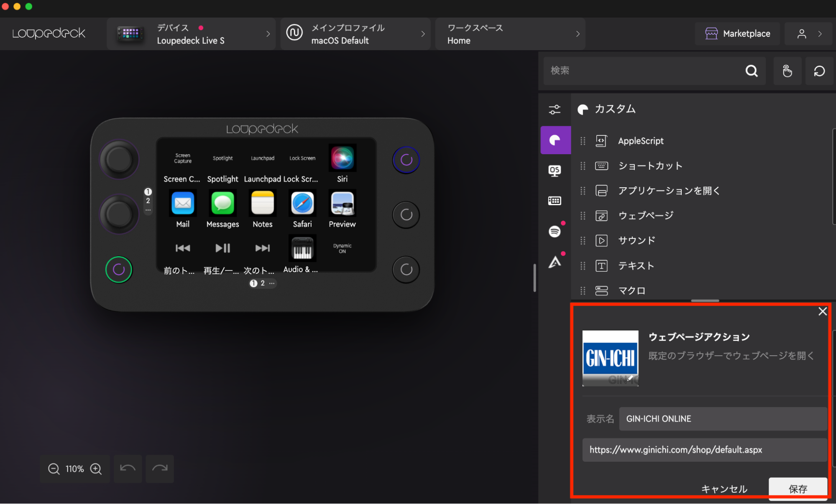Open the dial page ellipsis beside knobs

(148, 209)
